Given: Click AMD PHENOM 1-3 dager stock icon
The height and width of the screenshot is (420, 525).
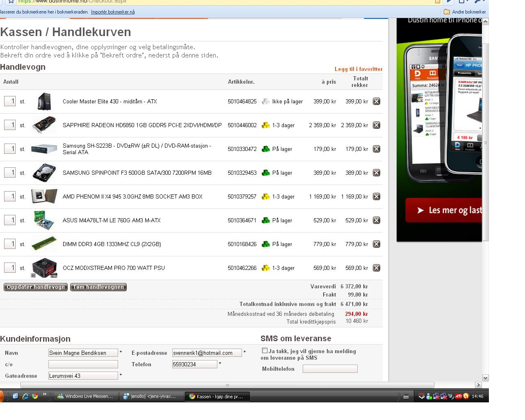Looking at the screenshot, I should [266, 196].
